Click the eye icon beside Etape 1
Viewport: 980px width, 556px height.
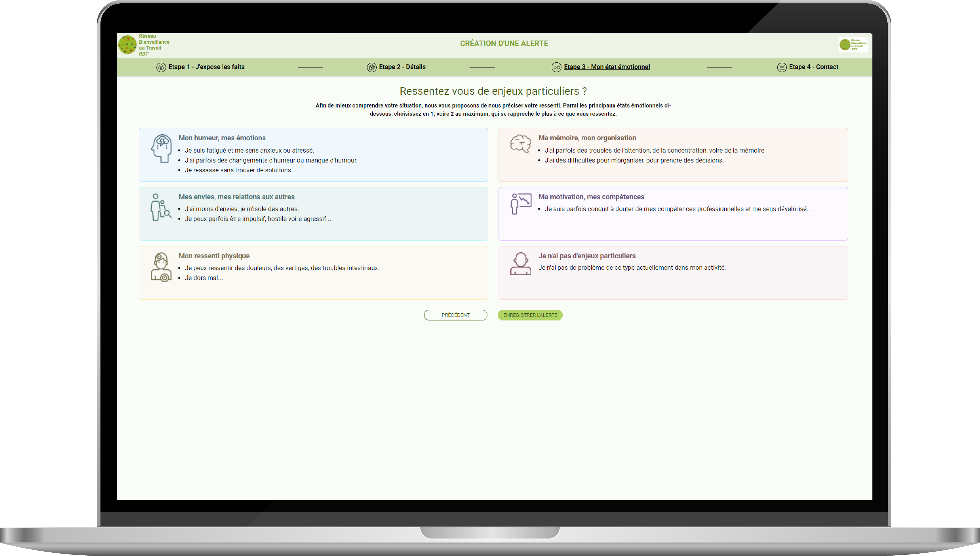coord(161,68)
